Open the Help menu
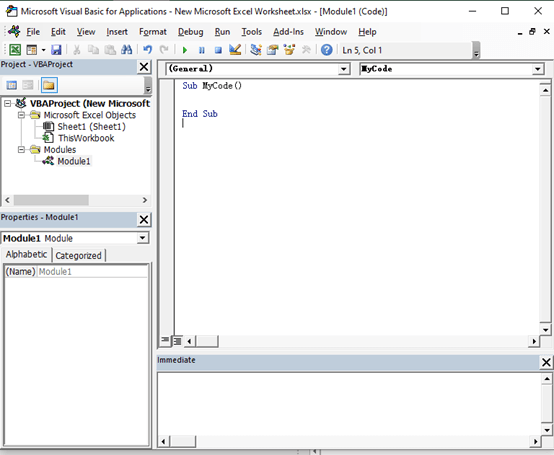This screenshot has width=554, height=455. point(367,32)
